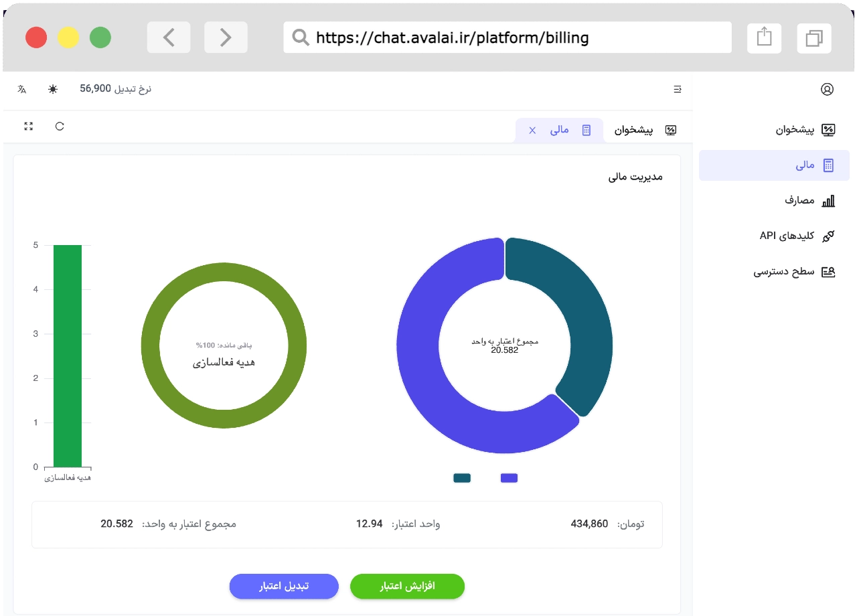Toggle light/dark theme sun icon
The image size is (857, 616).
point(53,89)
